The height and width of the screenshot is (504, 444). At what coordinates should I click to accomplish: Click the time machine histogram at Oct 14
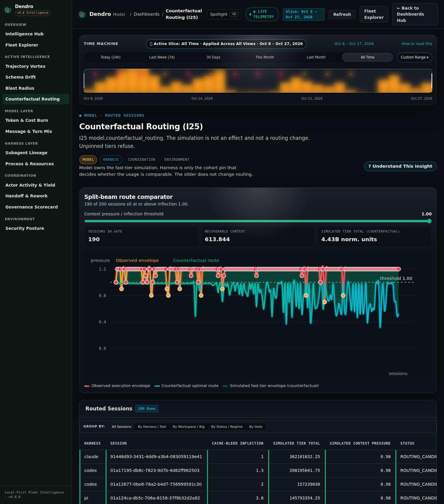point(202,81)
